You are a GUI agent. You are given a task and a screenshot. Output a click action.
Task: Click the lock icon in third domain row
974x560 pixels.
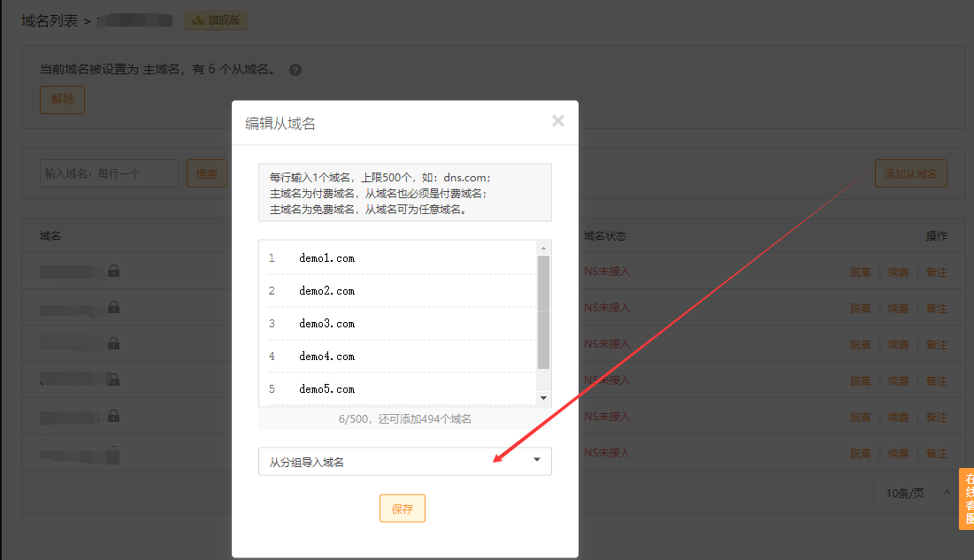(x=113, y=343)
